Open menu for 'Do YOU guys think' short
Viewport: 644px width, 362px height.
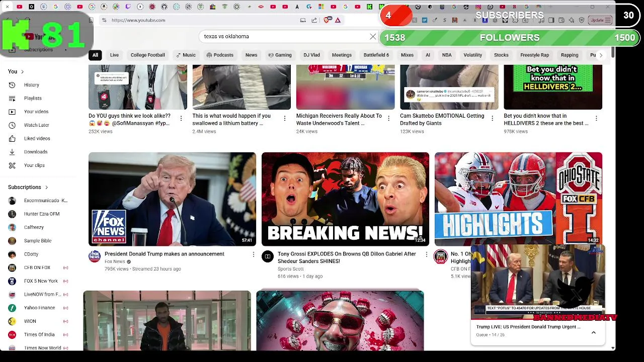click(181, 118)
